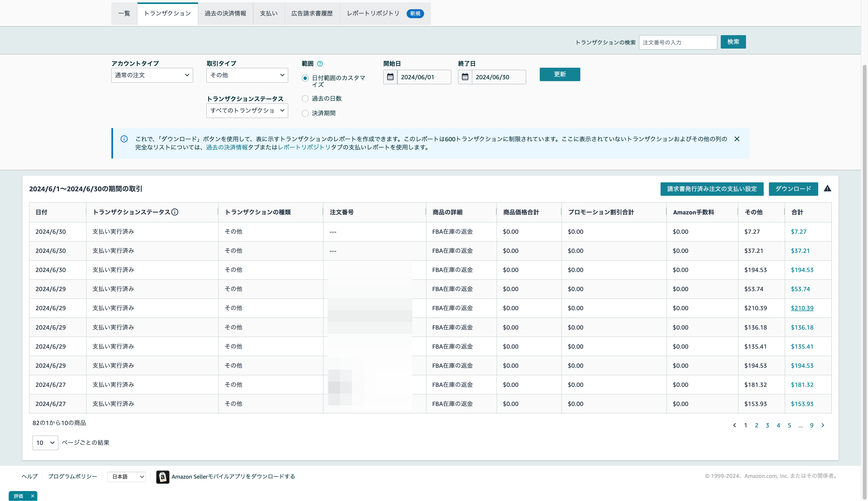
Task: Click the Amazon Seller mobile app icon
Action: 162,476
